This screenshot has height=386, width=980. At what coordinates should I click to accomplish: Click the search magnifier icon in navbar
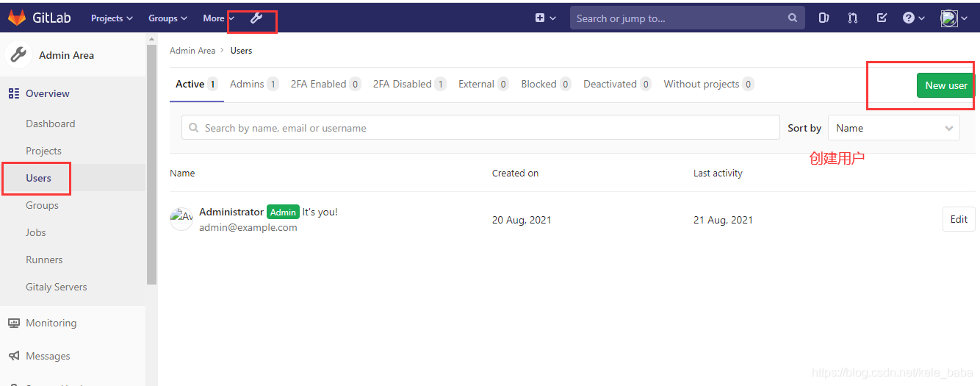(793, 18)
